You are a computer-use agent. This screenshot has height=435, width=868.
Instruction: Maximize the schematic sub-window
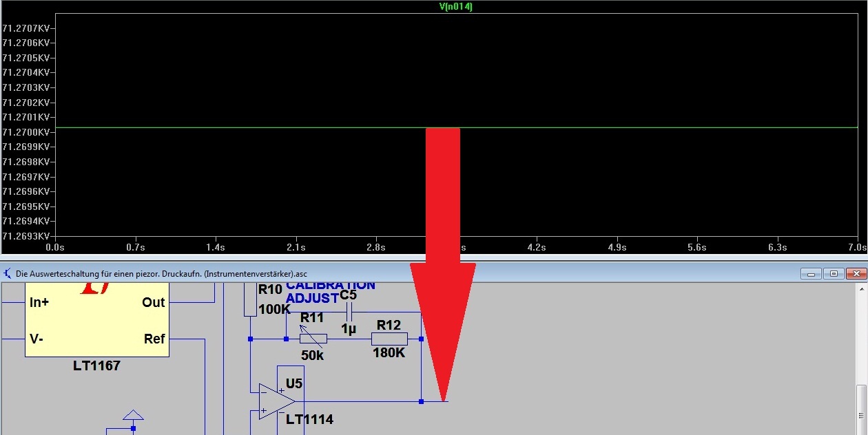(x=833, y=273)
